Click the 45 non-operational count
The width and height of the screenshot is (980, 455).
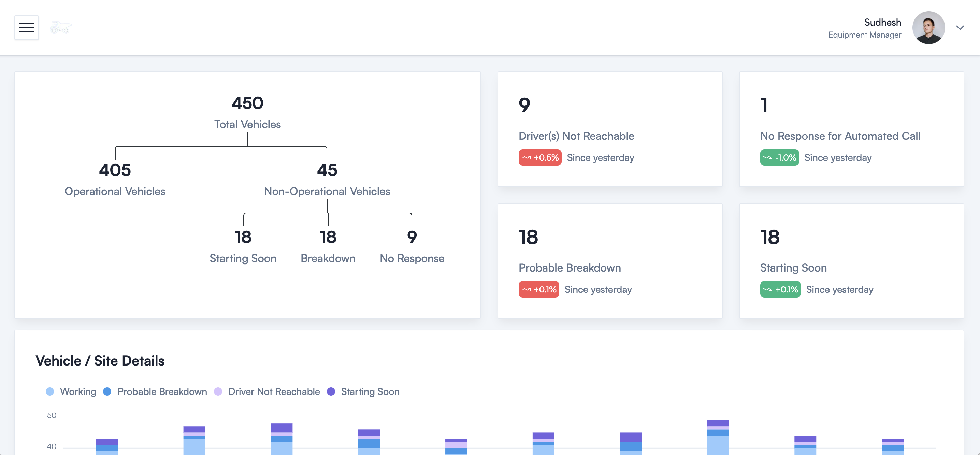coord(327,170)
